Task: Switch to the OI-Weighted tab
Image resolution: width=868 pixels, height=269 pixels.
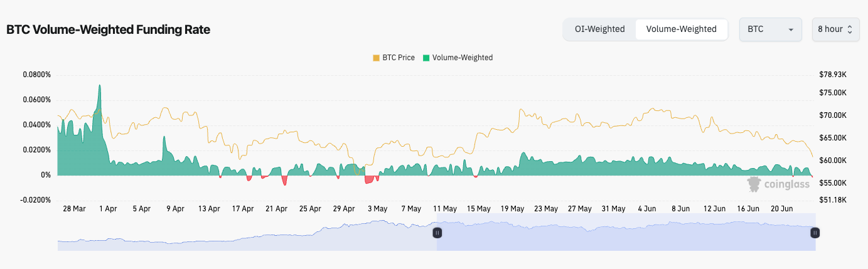Action: coord(599,29)
